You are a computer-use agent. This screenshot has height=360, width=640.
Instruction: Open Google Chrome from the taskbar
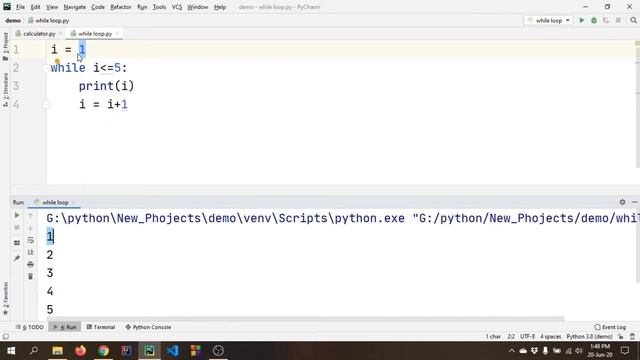[103, 351]
